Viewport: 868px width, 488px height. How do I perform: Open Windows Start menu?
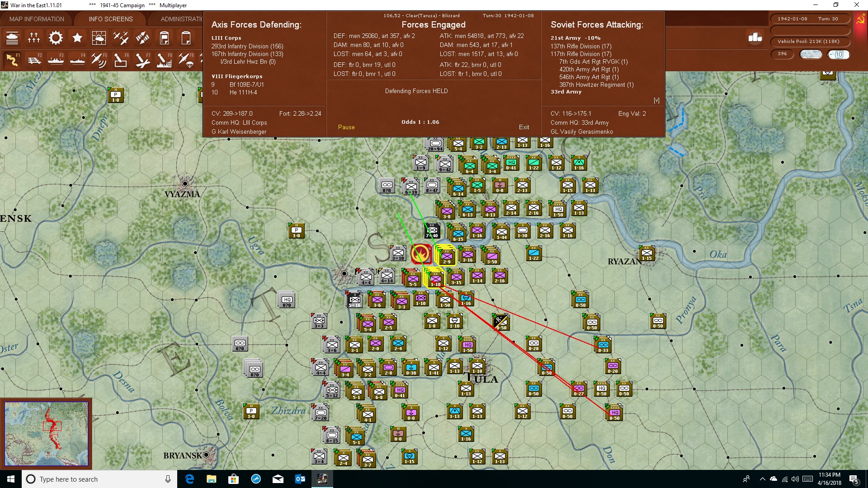click(x=11, y=479)
